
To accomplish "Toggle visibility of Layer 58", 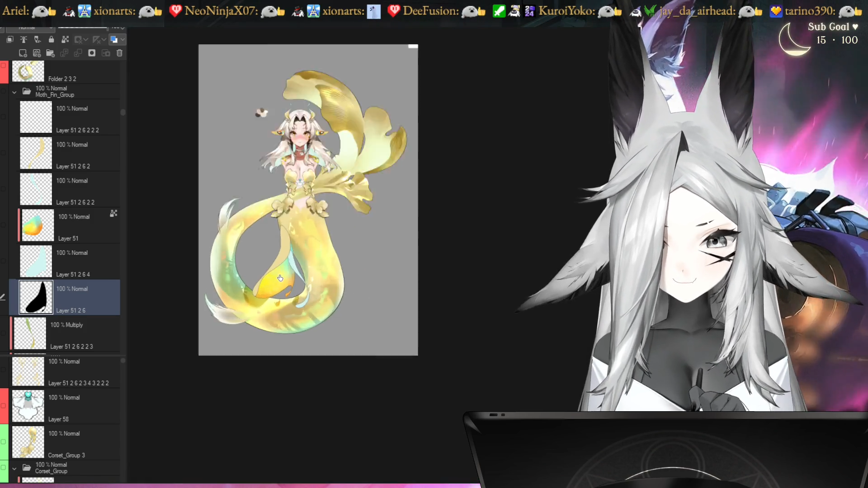I will click(x=4, y=405).
